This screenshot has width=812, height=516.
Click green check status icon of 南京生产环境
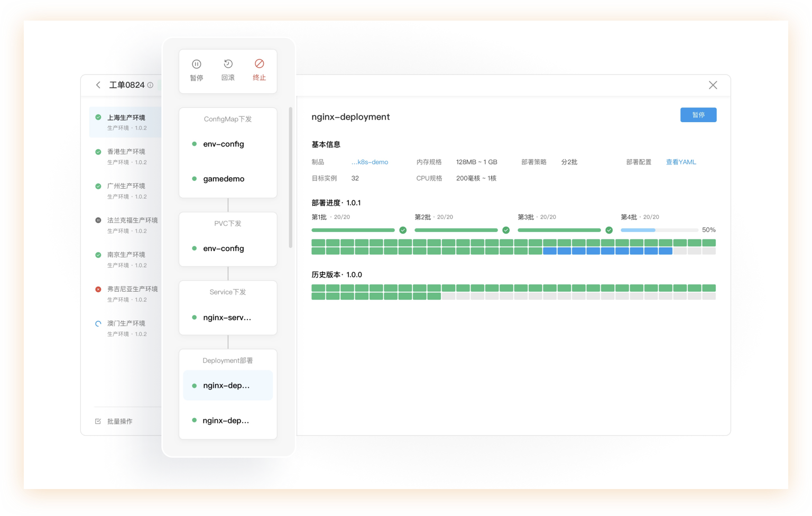(98, 255)
